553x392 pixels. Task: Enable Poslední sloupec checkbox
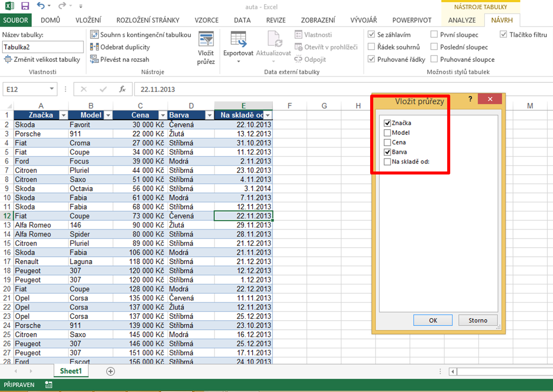coord(434,47)
